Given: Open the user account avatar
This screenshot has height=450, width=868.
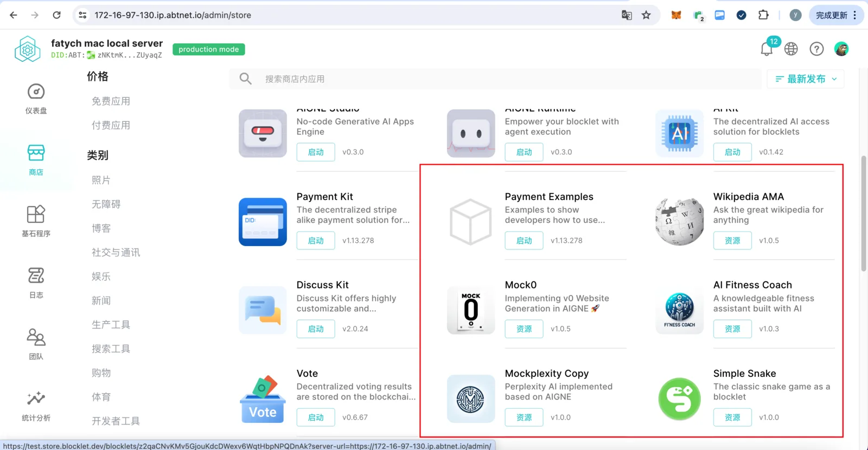Looking at the screenshot, I should pos(841,49).
